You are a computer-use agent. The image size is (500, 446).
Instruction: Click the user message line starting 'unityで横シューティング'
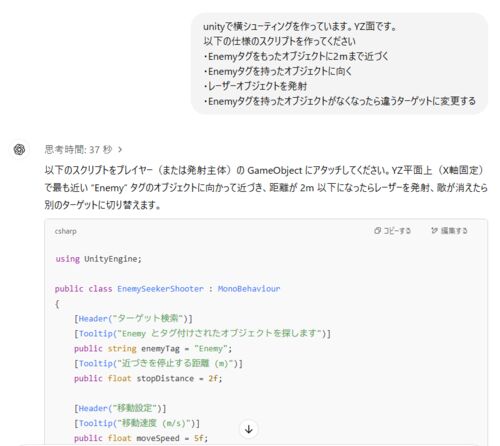click(300, 26)
